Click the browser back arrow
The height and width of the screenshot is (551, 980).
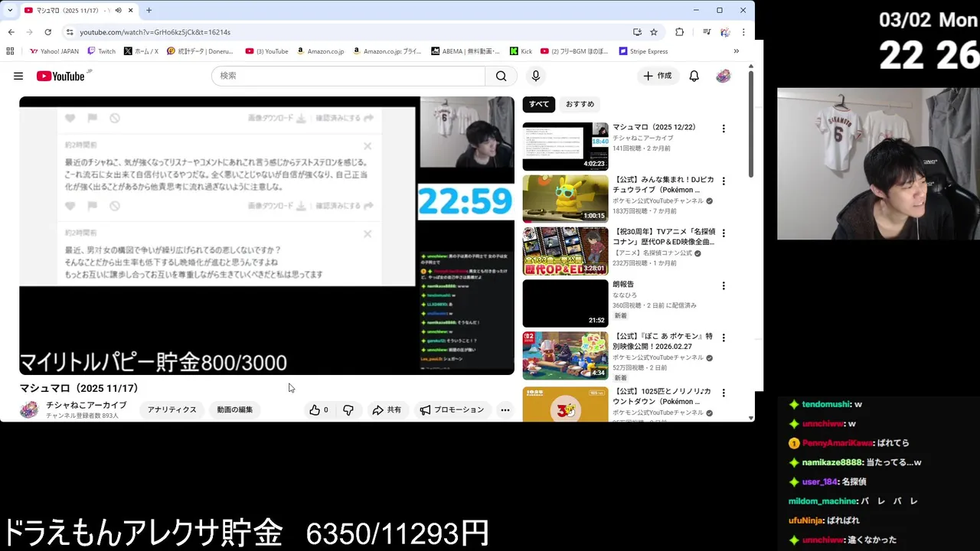pyautogui.click(x=11, y=32)
